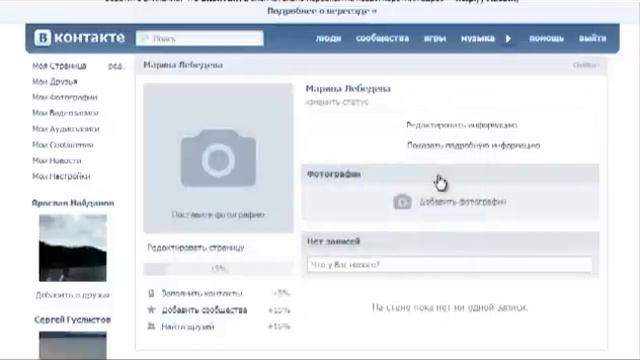Viewport: 640px width, 360px height.
Task: Click Заполнить контакты suggestion
Action: [x=202, y=293]
